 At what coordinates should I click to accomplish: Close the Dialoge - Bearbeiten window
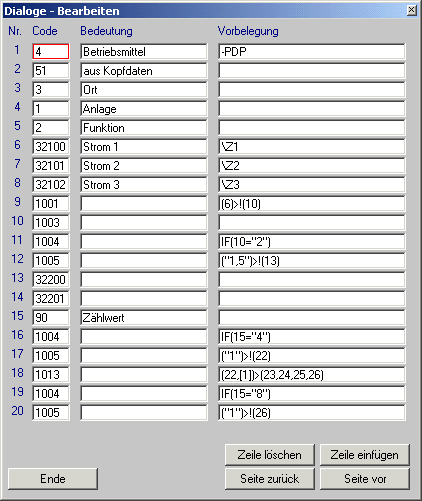pos(412,10)
